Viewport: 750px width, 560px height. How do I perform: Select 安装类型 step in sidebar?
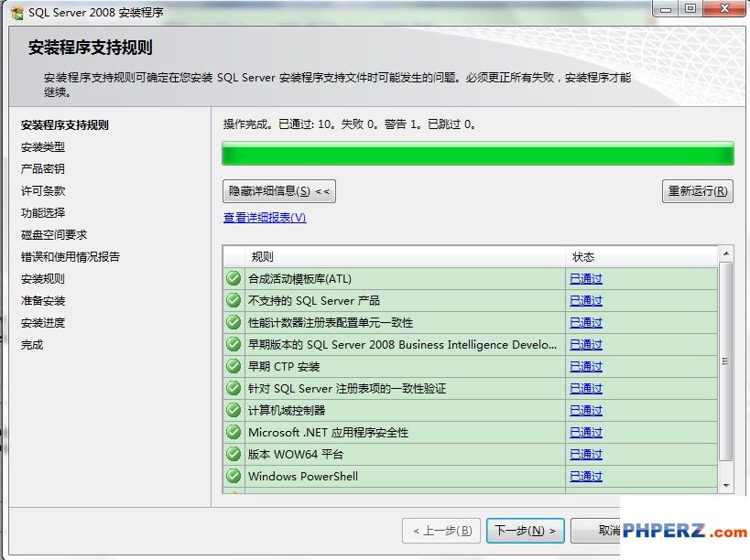[x=43, y=147]
